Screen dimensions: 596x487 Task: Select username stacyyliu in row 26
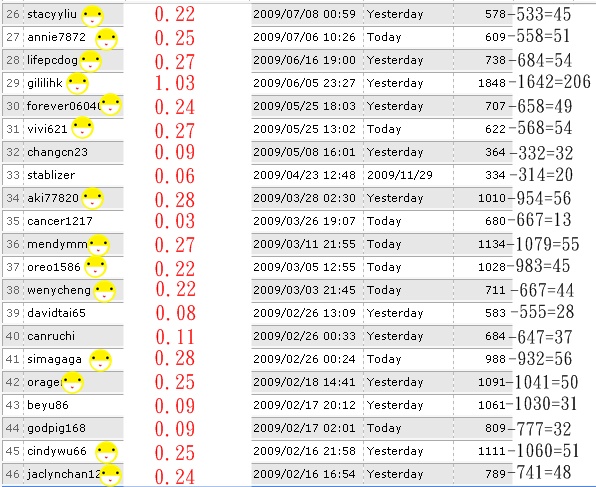(x=52, y=14)
